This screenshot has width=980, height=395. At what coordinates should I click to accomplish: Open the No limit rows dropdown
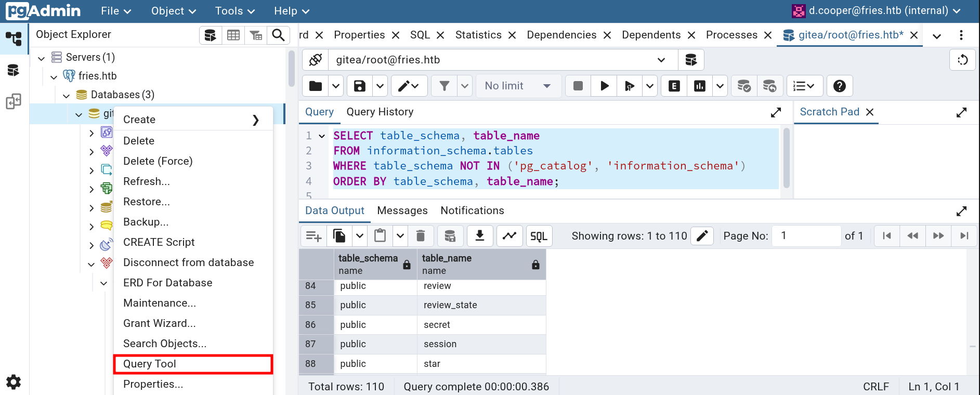coord(518,86)
